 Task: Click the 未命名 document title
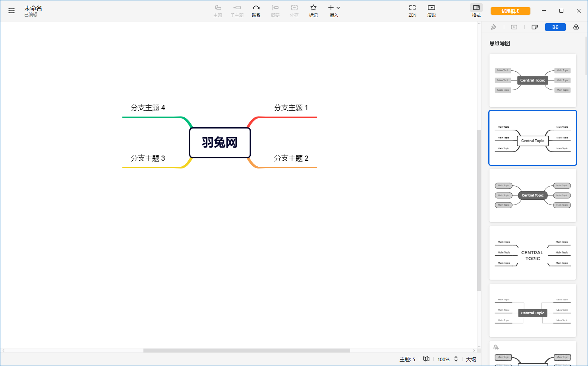click(33, 8)
